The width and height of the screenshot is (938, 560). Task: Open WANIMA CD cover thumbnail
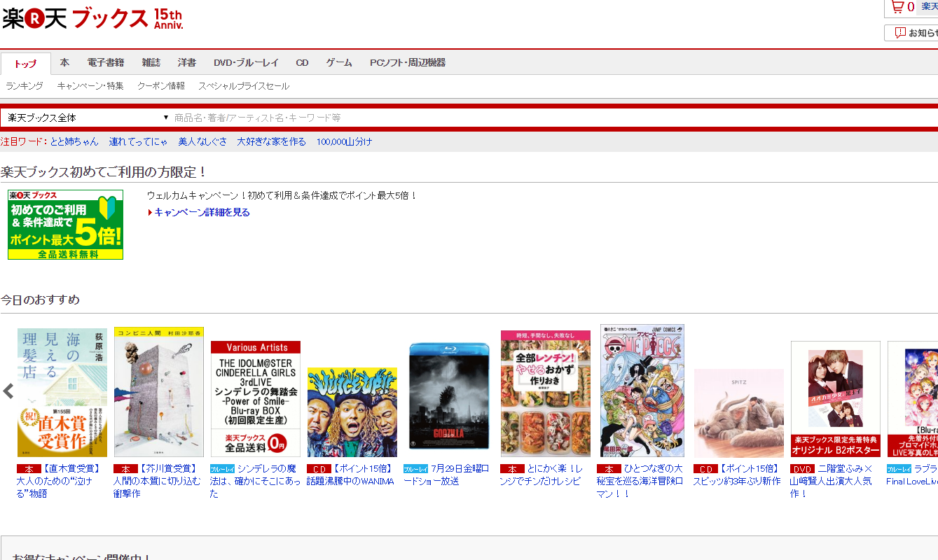[x=352, y=412]
